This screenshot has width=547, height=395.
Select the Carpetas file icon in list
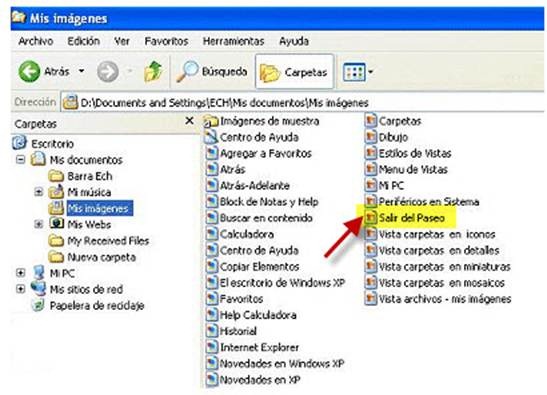click(x=371, y=121)
